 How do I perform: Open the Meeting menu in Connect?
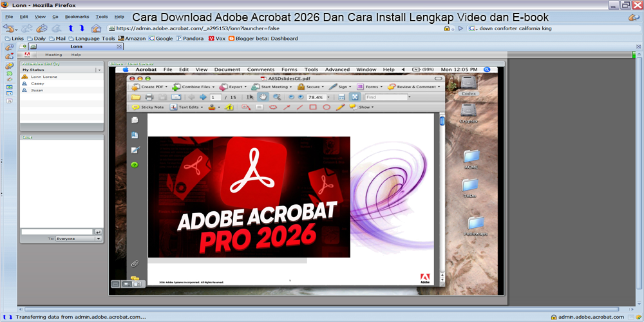tap(54, 55)
